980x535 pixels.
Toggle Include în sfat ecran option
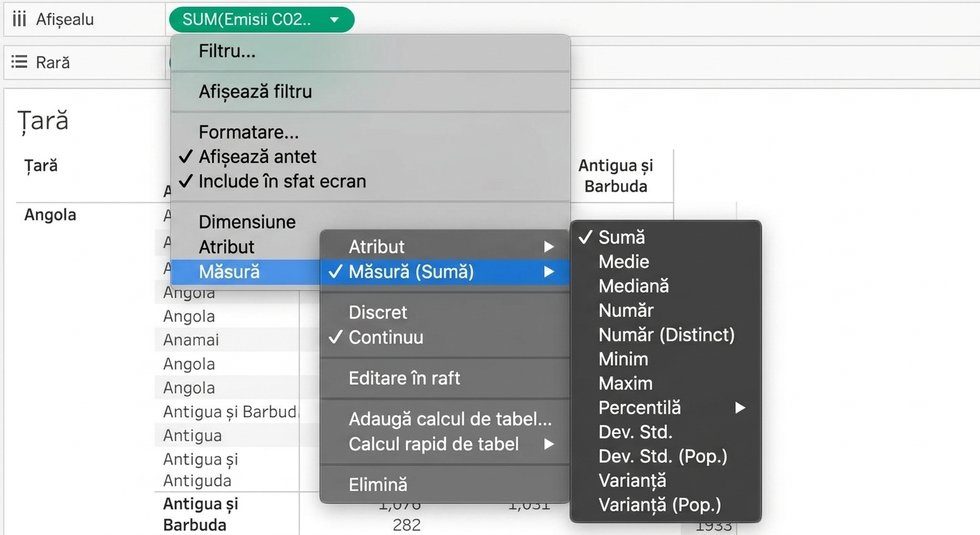click(x=370, y=181)
